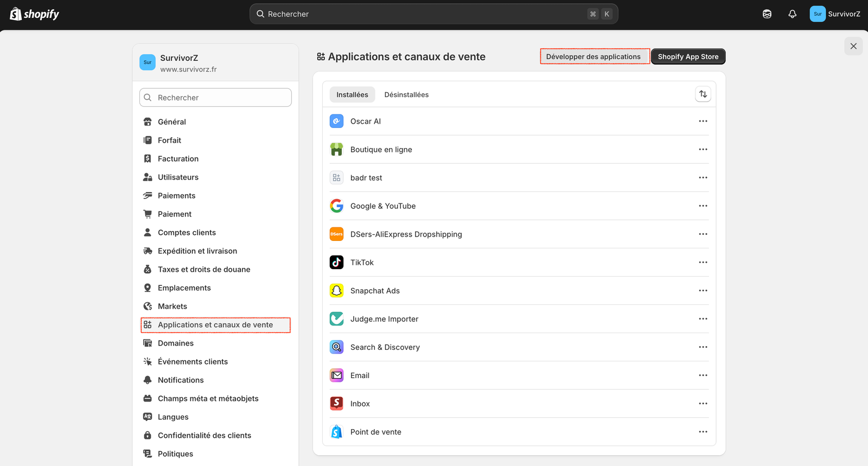This screenshot has height=466, width=868.
Task: Open the notifications bell icon
Action: pos(792,14)
